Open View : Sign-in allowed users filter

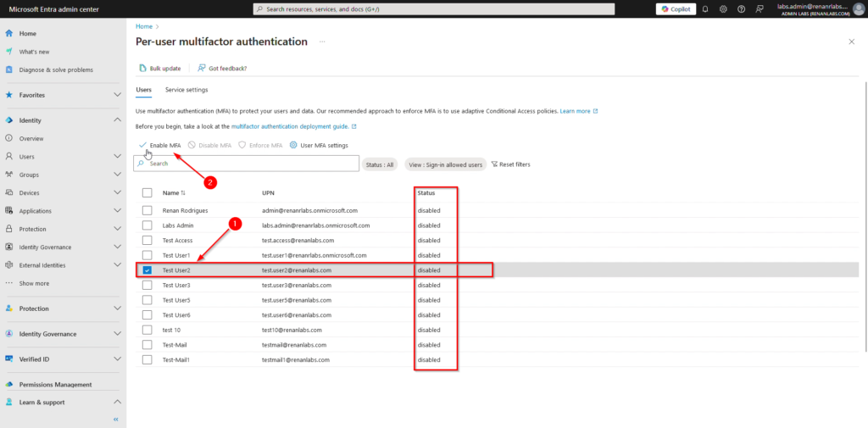click(x=446, y=164)
